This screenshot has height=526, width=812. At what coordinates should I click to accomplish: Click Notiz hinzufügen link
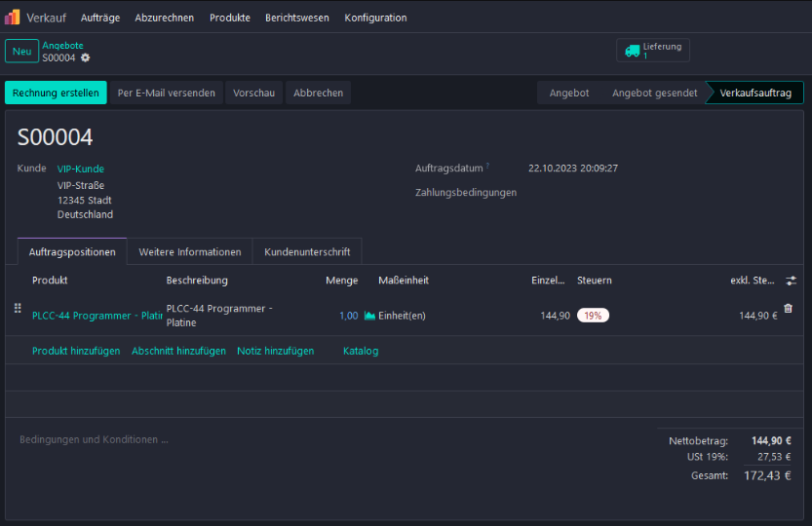tap(276, 351)
